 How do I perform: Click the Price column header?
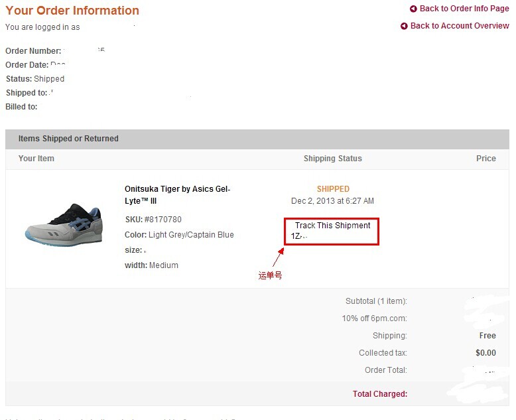[x=485, y=159]
